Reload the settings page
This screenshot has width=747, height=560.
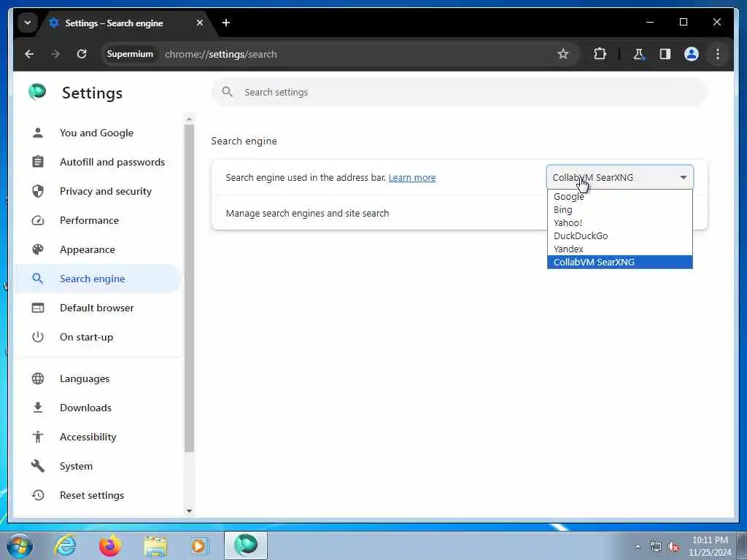tap(82, 54)
